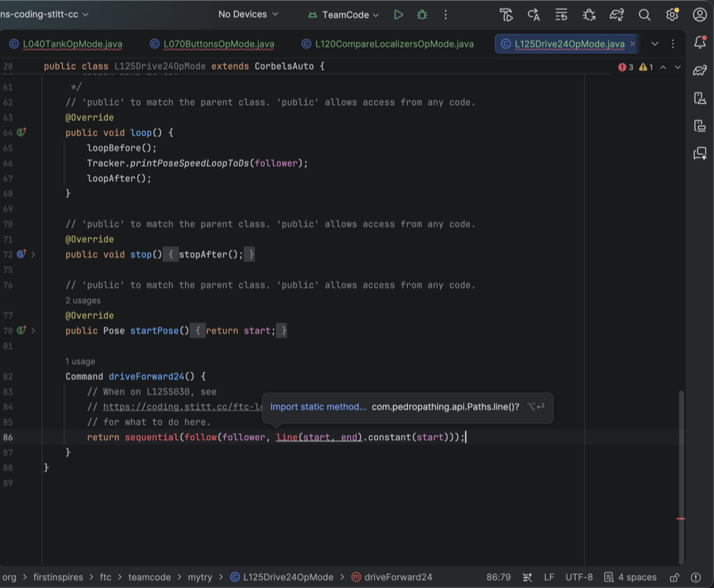Open Search Everywhere magnifier icon
The width and height of the screenshot is (714, 588).
644,15
